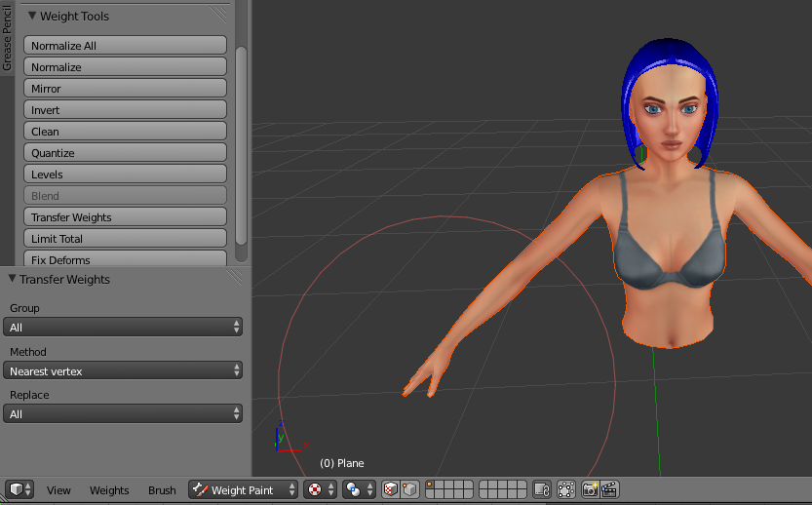Image resolution: width=812 pixels, height=505 pixels.
Task: Toggle face selection masking icon
Action: [391, 489]
